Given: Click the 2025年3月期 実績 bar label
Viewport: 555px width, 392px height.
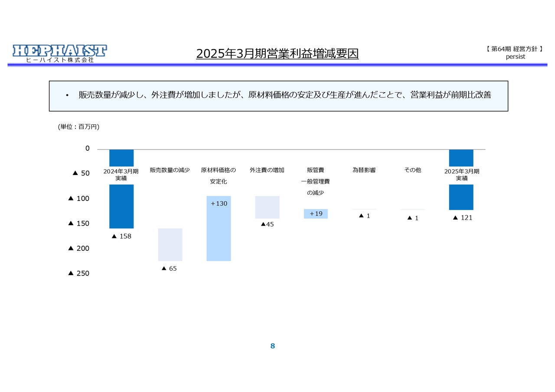Looking at the screenshot, I should (x=461, y=175).
